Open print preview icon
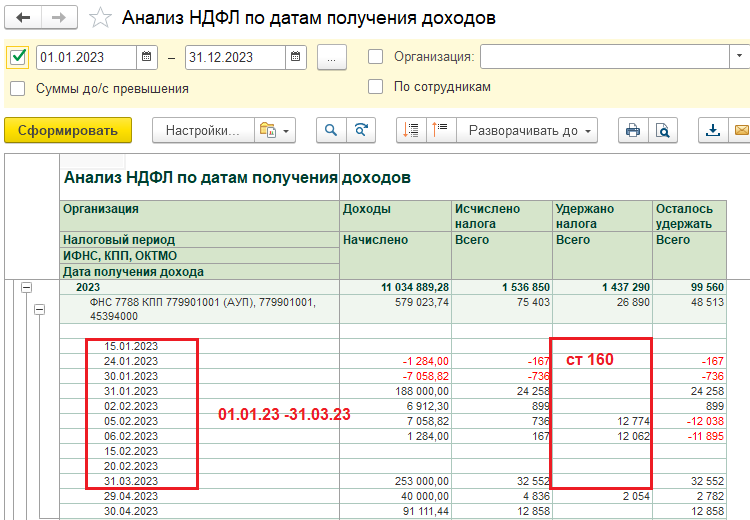Image resolution: width=750 pixels, height=520 pixels. pyautogui.click(x=661, y=130)
